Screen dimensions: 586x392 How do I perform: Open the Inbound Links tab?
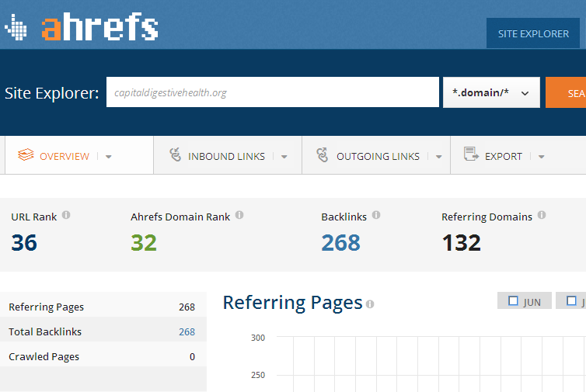(226, 156)
